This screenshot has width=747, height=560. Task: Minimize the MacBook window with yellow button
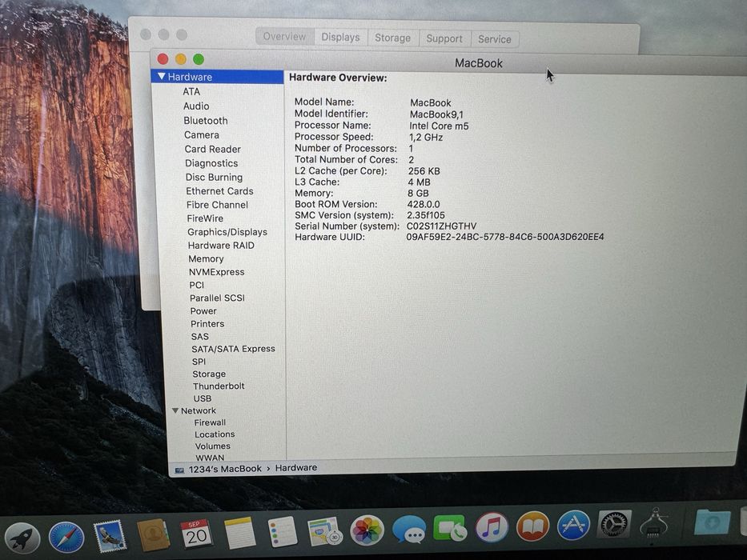tap(181, 59)
